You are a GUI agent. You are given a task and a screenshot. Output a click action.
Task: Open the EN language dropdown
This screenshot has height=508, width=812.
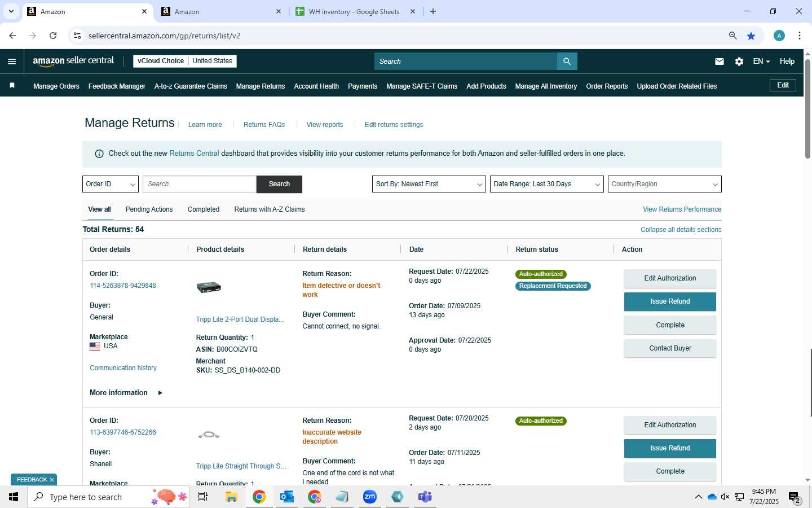(x=761, y=62)
